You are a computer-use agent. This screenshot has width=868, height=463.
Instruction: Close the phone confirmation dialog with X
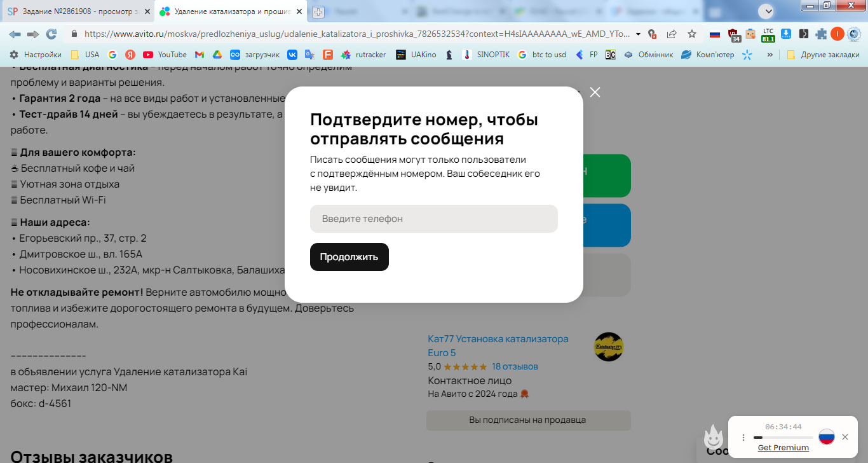595,92
